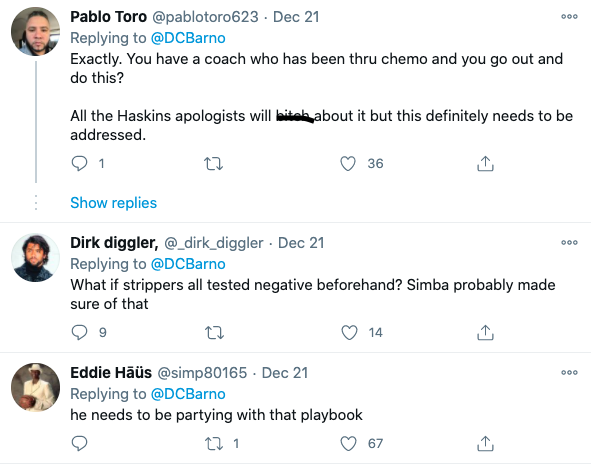Open more options on Dirk diggler's tweet
Viewport: 591px width, 466px height.
coord(569,242)
